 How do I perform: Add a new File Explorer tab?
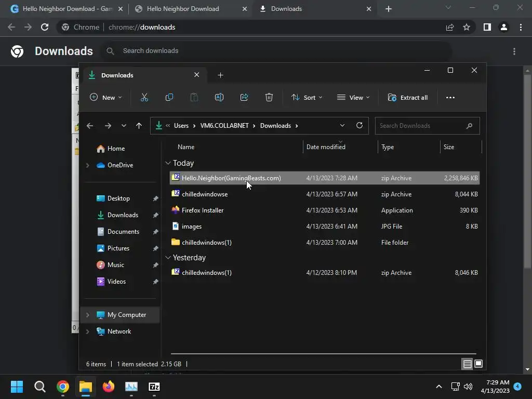click(x=220, y=75)
